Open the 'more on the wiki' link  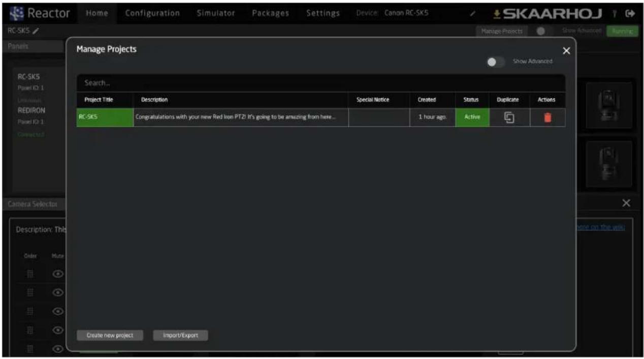[601, 227]
